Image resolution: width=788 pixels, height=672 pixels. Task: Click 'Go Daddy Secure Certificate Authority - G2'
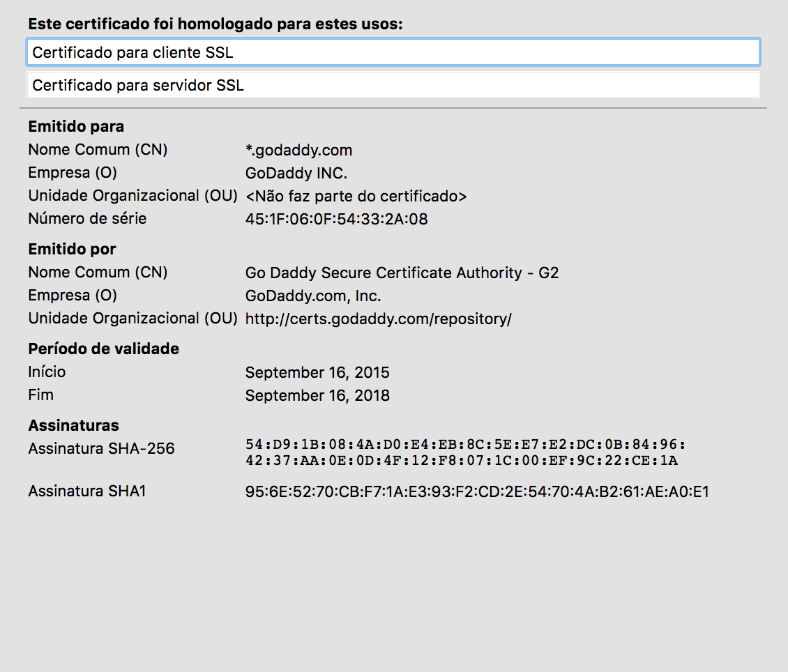point(402,272)
